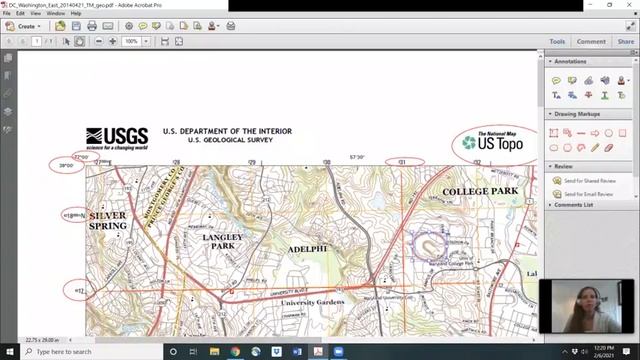Switch to the Tools pane
Screen dimensions: 640x360
coord(557,42)
